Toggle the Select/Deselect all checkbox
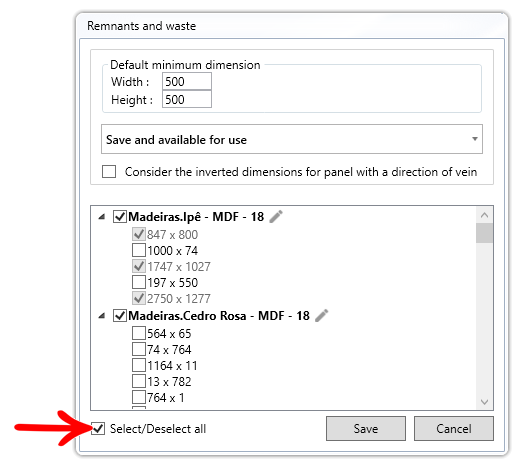This screenshot has height=465, width=518. tap(98, 428)
